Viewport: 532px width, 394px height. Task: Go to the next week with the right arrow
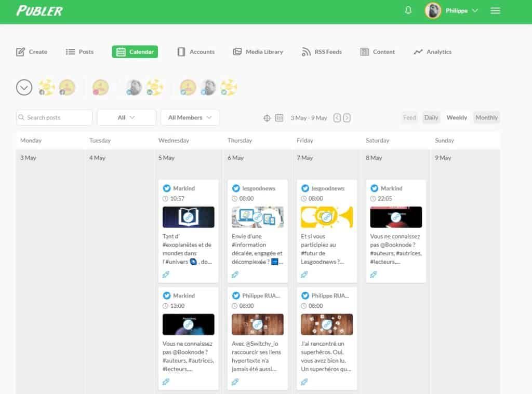pyautogui.click(x=346, y=118)
